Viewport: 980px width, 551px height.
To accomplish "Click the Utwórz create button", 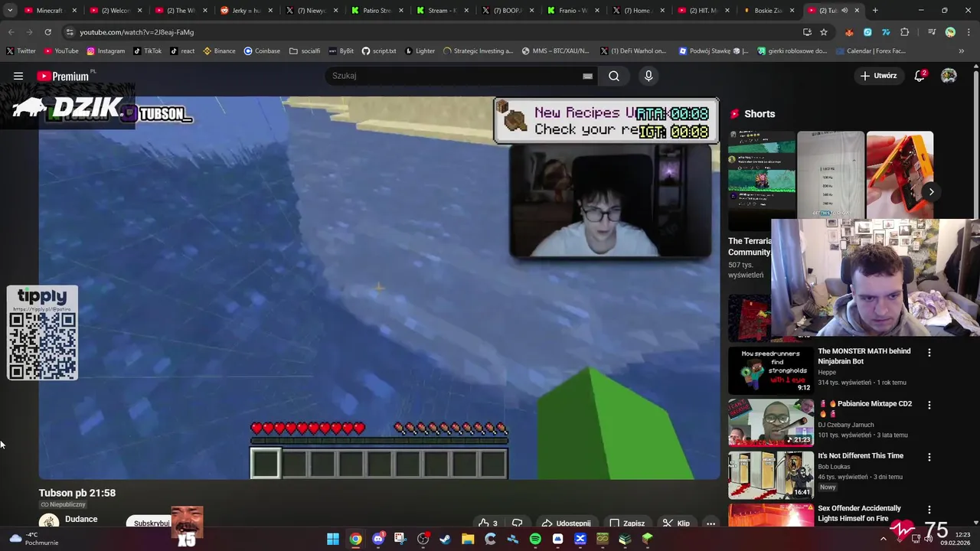I will pyautogui.click(x=878, y=76).
